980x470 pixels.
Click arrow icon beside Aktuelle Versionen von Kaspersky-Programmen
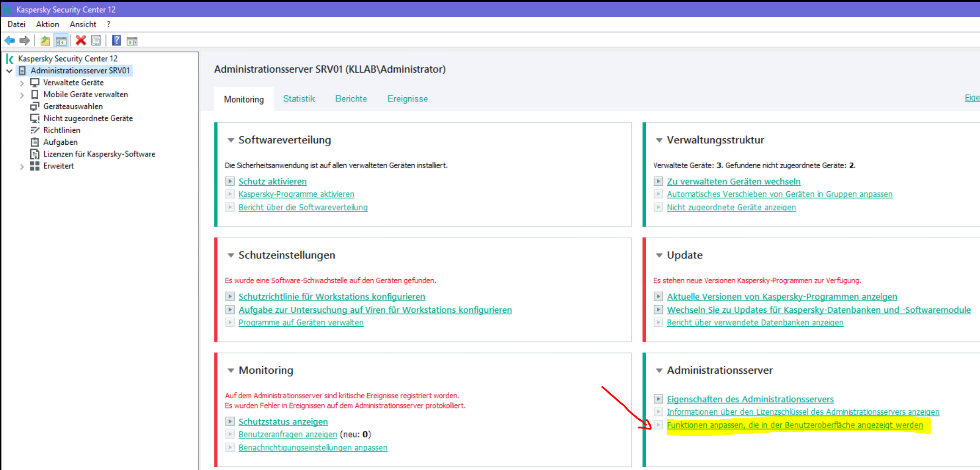click(658, 296)
